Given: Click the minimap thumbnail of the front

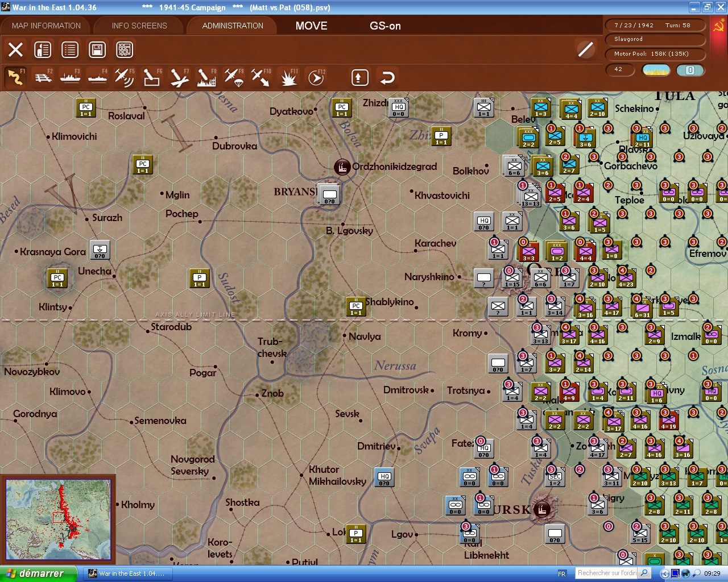Looking at the screenshot, I should pyautogui.click(x=58, y=519).
